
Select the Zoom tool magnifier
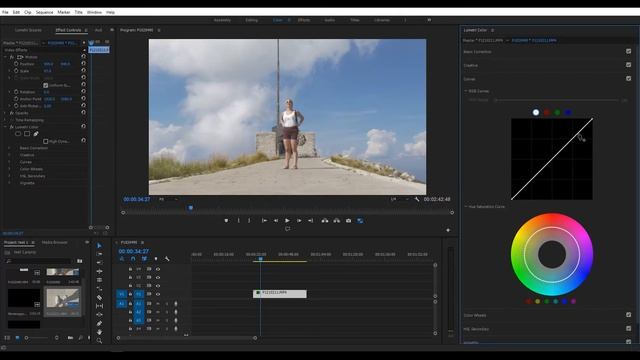tap(99, 341)
